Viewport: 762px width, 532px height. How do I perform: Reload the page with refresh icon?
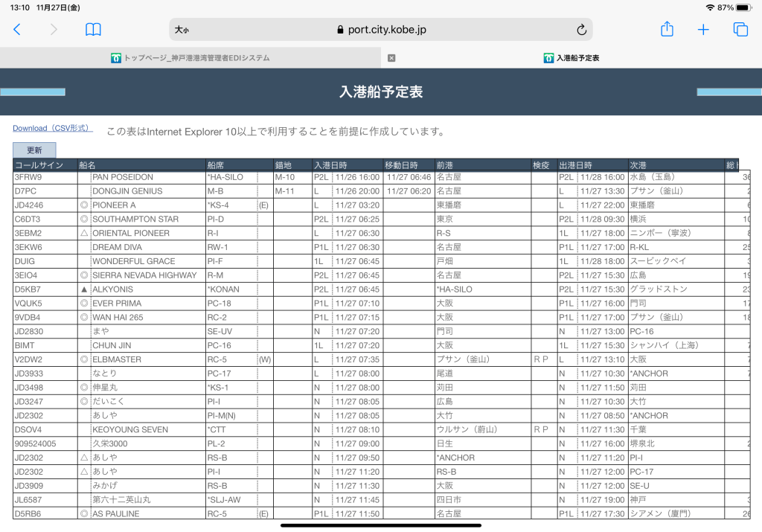(581, 30)
